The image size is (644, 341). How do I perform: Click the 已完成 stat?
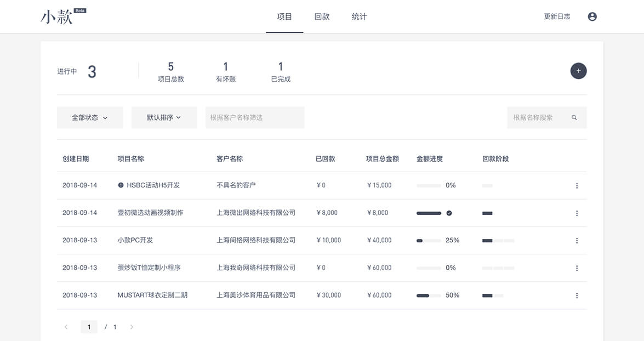click(281, 72)
